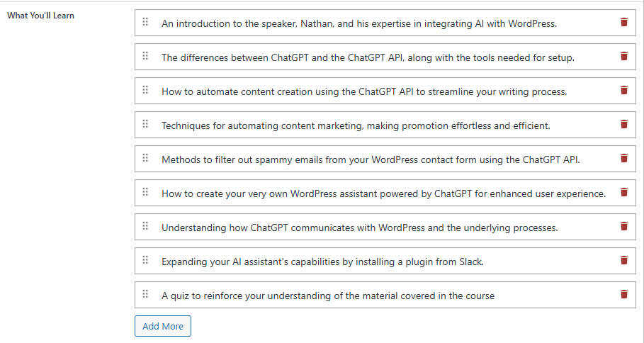
Task: Delete the Slack plugin item
Action: coord(624,260)
